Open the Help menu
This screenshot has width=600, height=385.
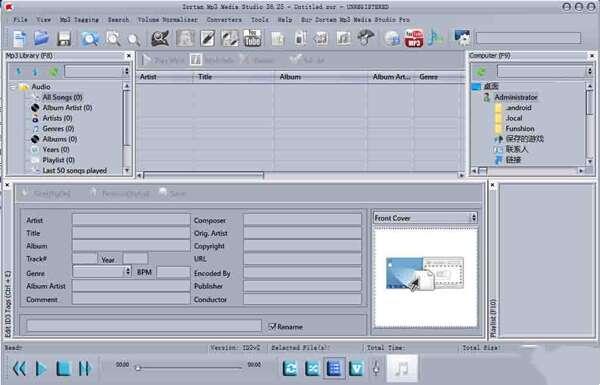click(x=285, y=20)
